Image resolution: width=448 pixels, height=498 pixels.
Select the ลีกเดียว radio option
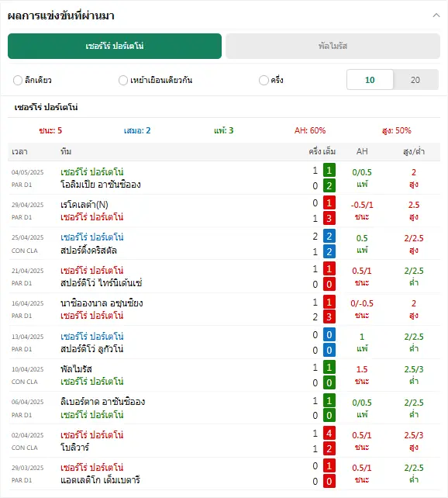[18, 80]
